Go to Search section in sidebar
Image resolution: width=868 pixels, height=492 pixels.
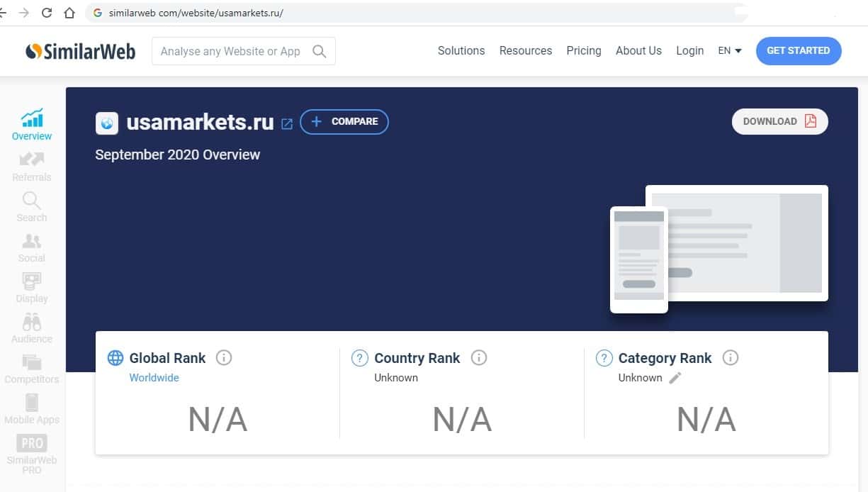[x=32, y=201]
